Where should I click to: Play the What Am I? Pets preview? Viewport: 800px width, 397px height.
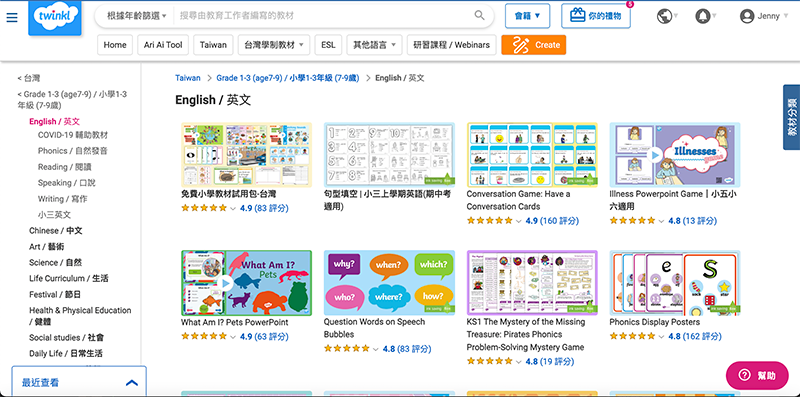[225, 283]
